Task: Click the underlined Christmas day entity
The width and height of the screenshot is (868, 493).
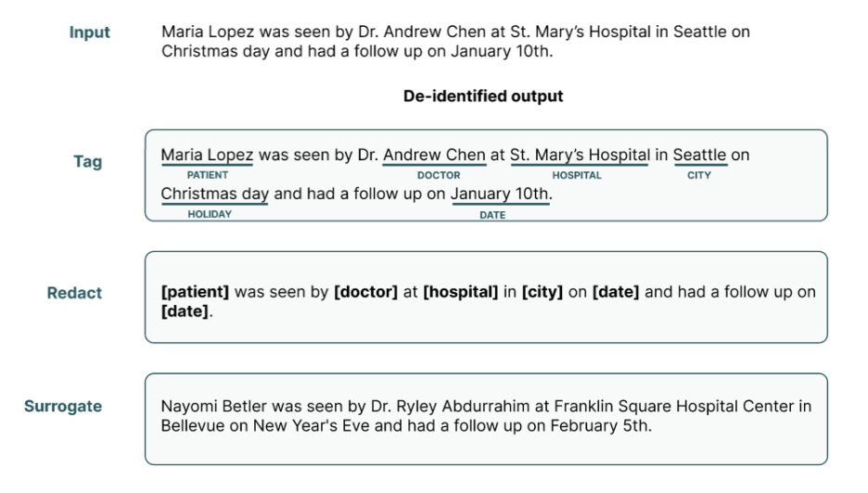Action: tap(215, 195)
